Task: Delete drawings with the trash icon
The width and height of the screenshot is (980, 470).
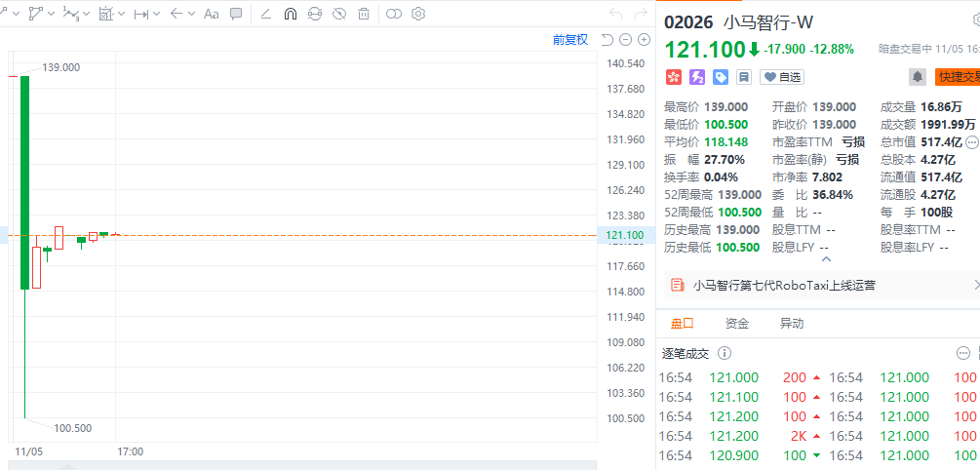Action: click(364, 13)
